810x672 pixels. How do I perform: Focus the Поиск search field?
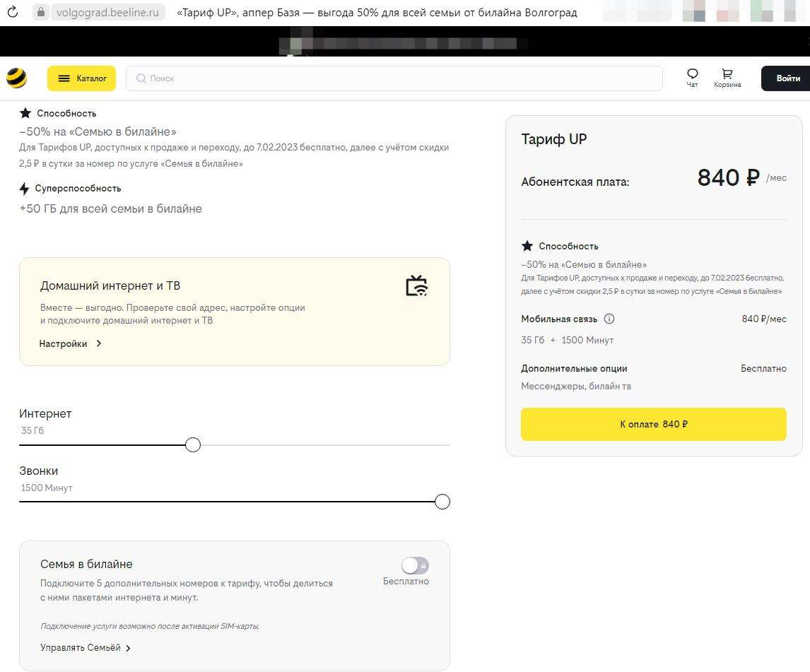(394, 78)
